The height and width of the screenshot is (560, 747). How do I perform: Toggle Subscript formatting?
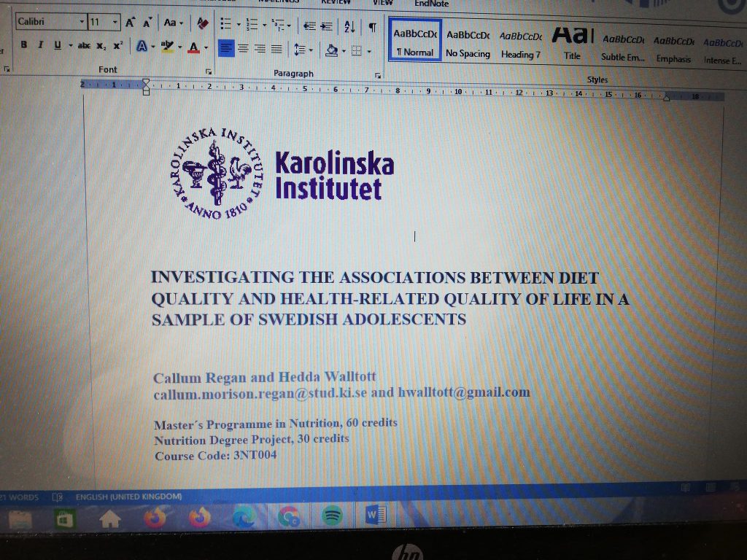click(101, 46)
